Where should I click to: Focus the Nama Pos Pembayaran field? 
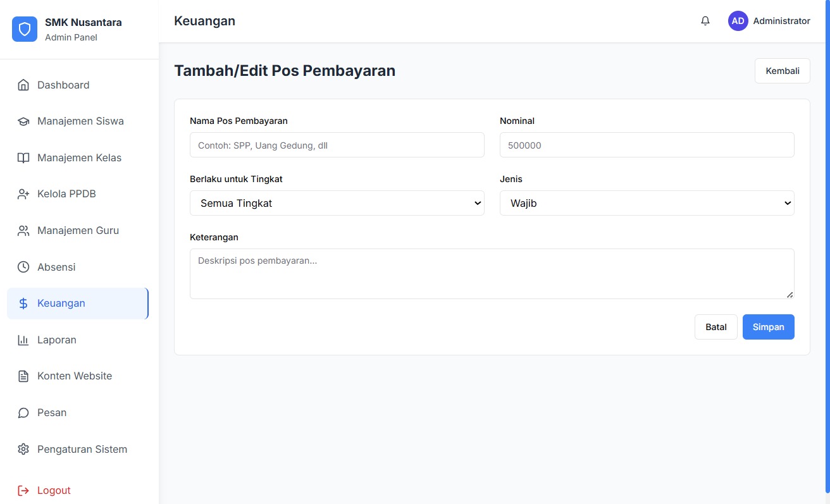click(x=337, y=145)
